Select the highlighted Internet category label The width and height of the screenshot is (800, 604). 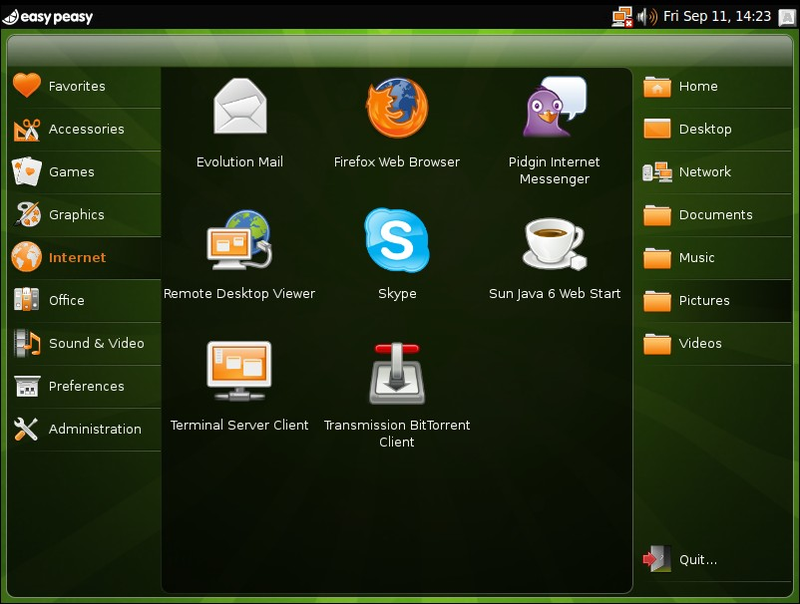(77, 258)
